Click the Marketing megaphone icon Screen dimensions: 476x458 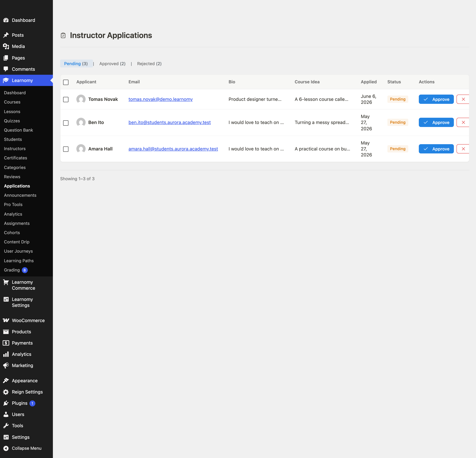6,365
